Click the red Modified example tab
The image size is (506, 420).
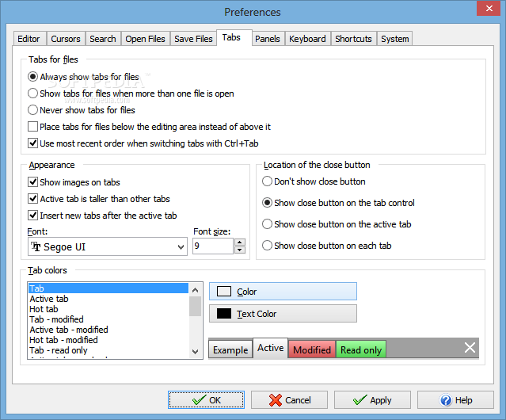[312, 349]
